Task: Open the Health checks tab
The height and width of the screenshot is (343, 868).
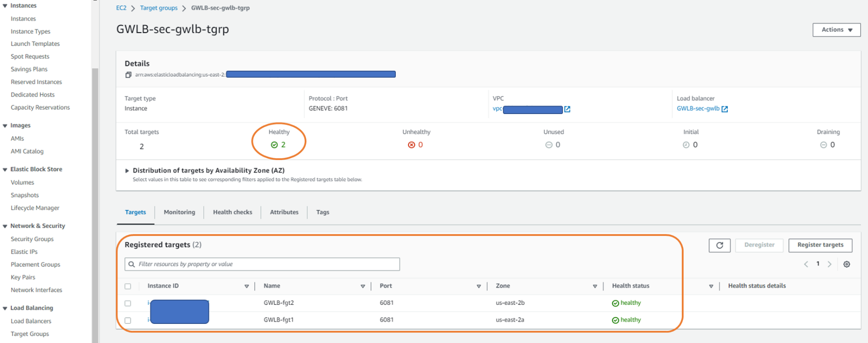Action: click(232, 212)
